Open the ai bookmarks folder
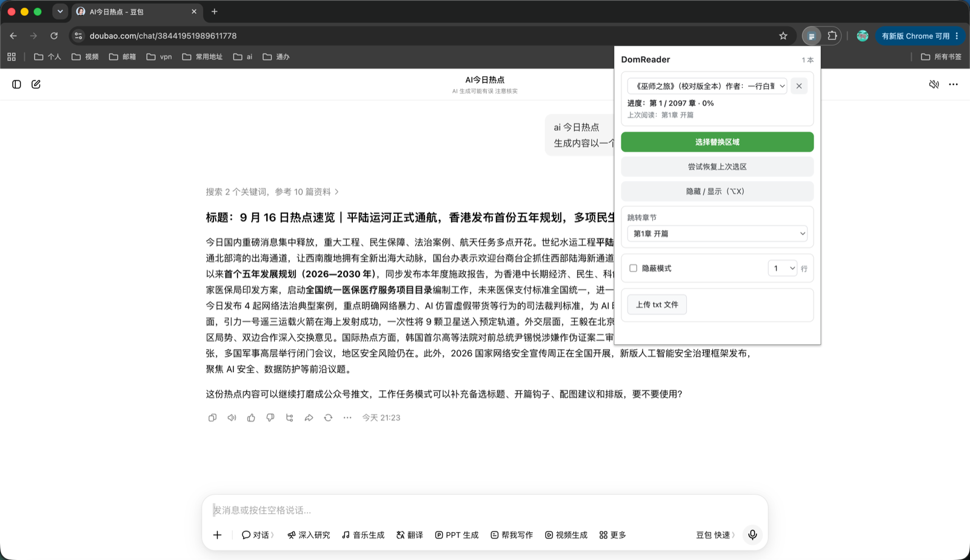 click(x=243, y=57)
